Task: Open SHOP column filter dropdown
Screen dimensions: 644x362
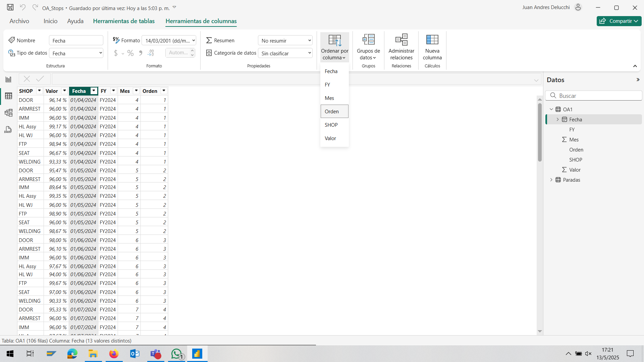Action: pyautogui.click(x=39, y=91)
